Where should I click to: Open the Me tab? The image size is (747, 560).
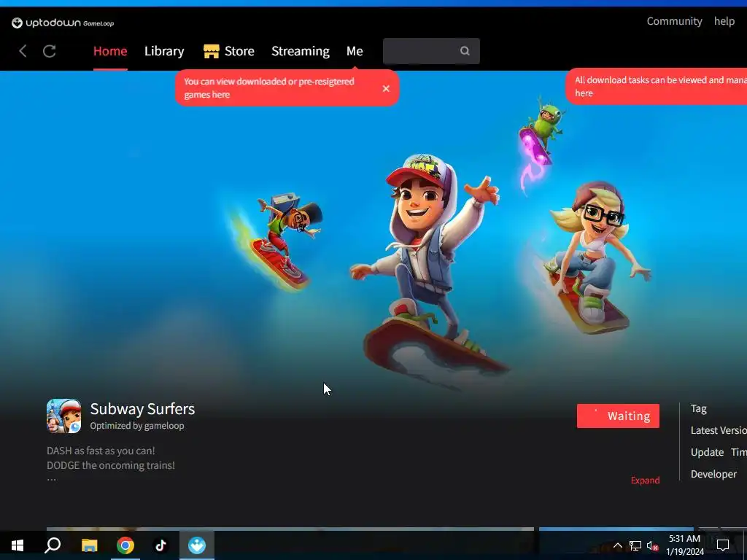[355, 51]
